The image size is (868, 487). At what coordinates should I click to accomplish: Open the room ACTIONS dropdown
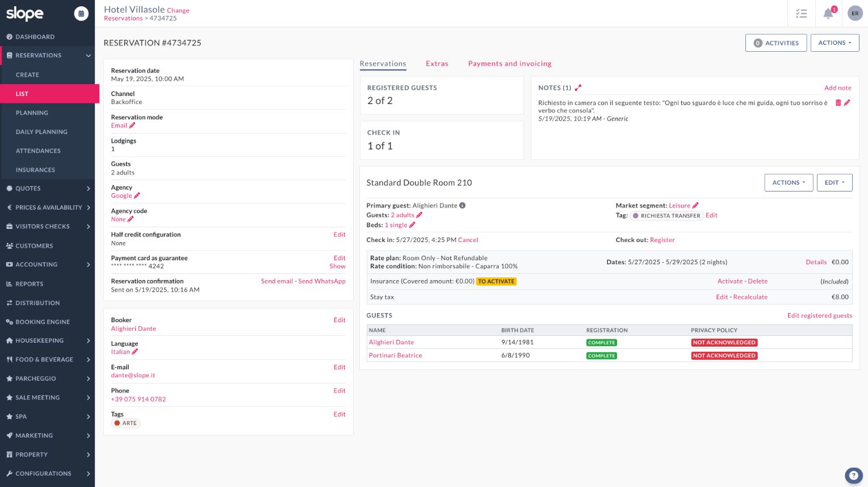tap(789, 182)
